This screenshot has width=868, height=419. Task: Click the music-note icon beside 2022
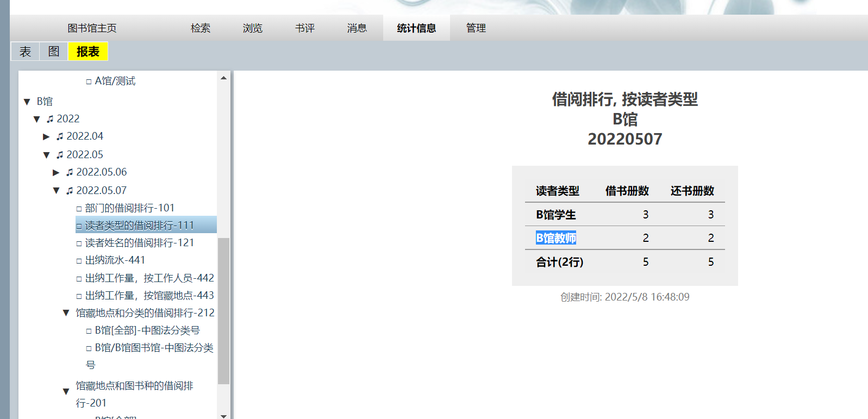50,119
